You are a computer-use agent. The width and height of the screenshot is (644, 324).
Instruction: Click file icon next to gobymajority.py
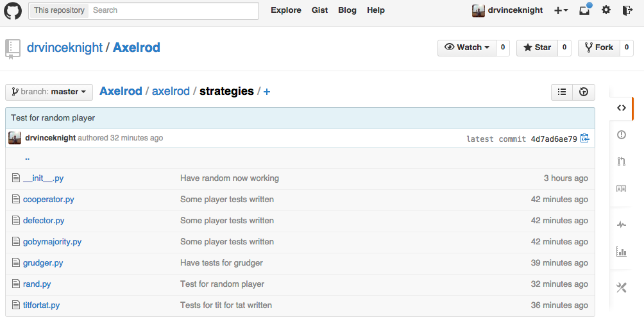(15, 241)
